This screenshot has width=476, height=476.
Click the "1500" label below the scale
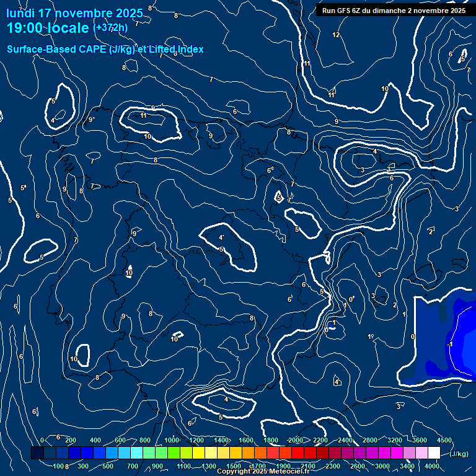pyautogui.click(x=234, y=466)
